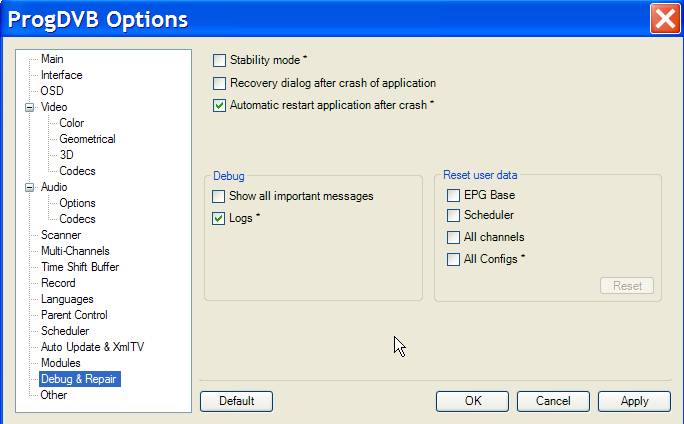This screenshot has width=684, height=424.
Task: Open the Geometrical video settings
Action: [x=87, y=139]
